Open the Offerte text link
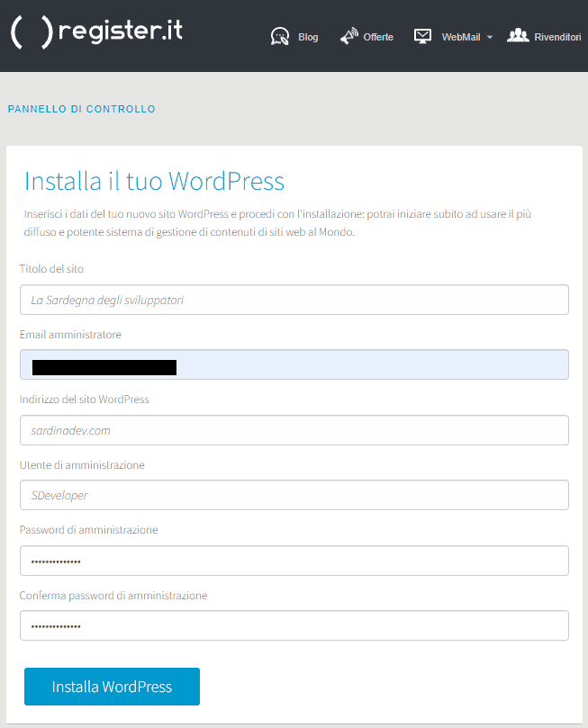The width and height of the screenshot is (588, 728). (x=378, y=38)
